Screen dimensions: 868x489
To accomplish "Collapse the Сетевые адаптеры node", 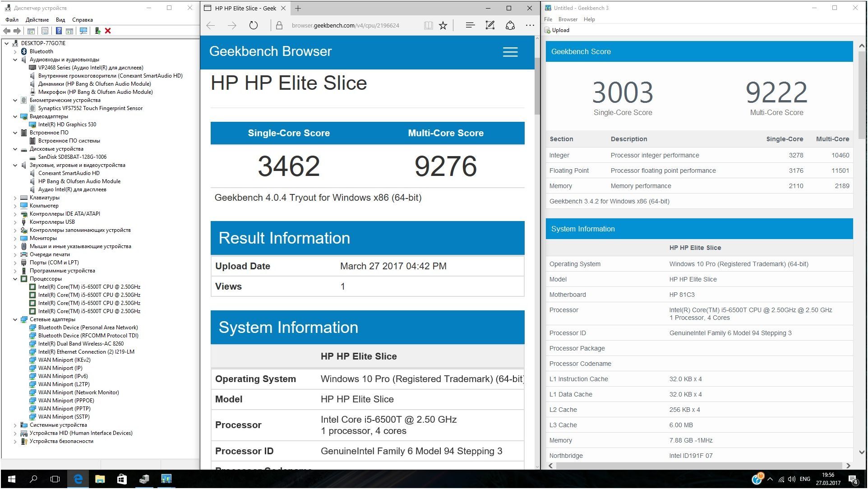I will pyautogui.click(x=15, y=319).
